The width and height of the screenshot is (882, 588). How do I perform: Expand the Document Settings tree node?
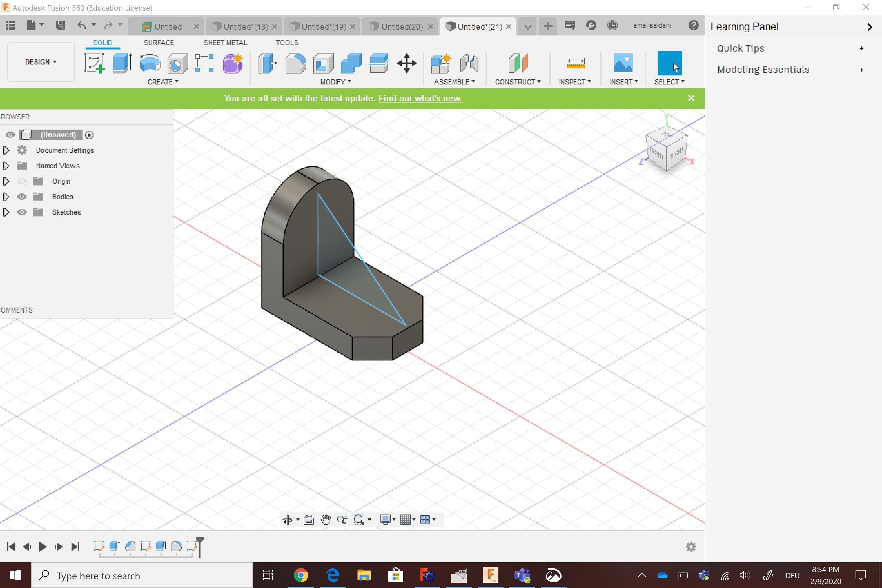pyautogui.click(x=6, y=150)
